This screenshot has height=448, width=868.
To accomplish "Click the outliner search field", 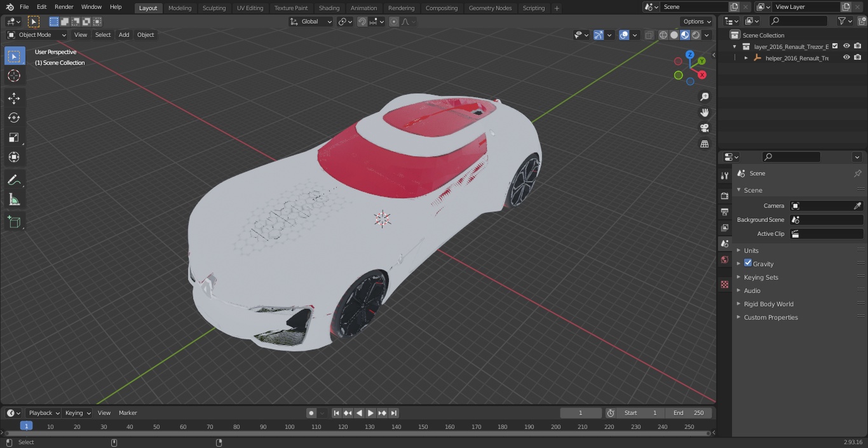I will click(799, 21).
